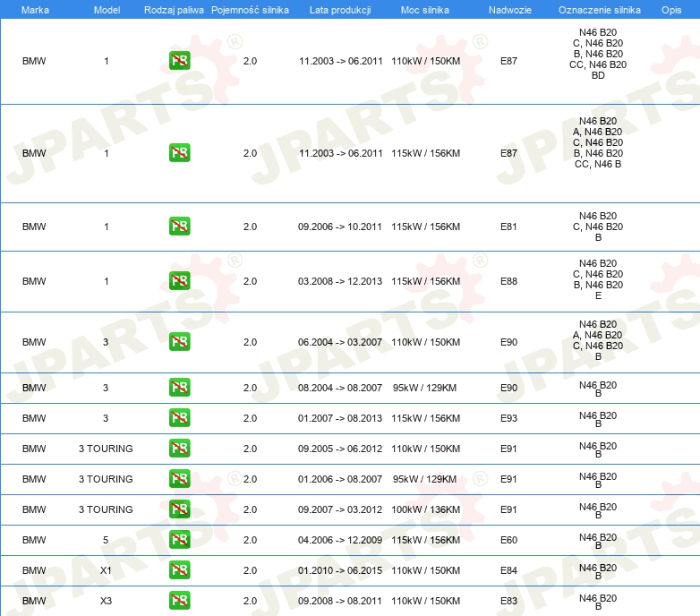The image size is (700, 616).
Task: Click the Opis column header
Action: coord(671,10)
